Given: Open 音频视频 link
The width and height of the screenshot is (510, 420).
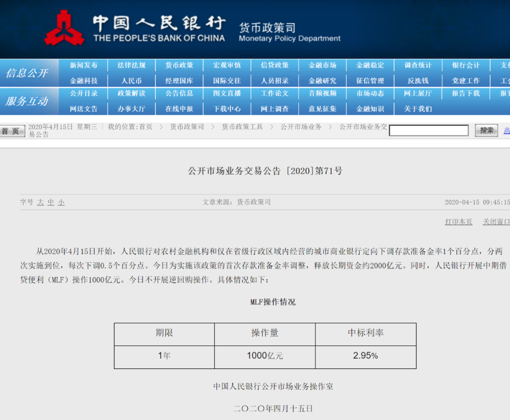Looking at the screenshot, I should [x=323, y=93].
